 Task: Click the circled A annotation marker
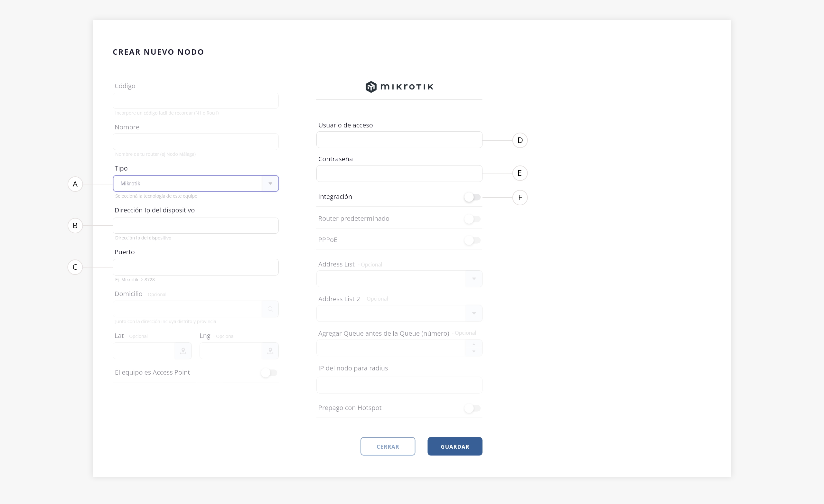click(x=75, y=184)
